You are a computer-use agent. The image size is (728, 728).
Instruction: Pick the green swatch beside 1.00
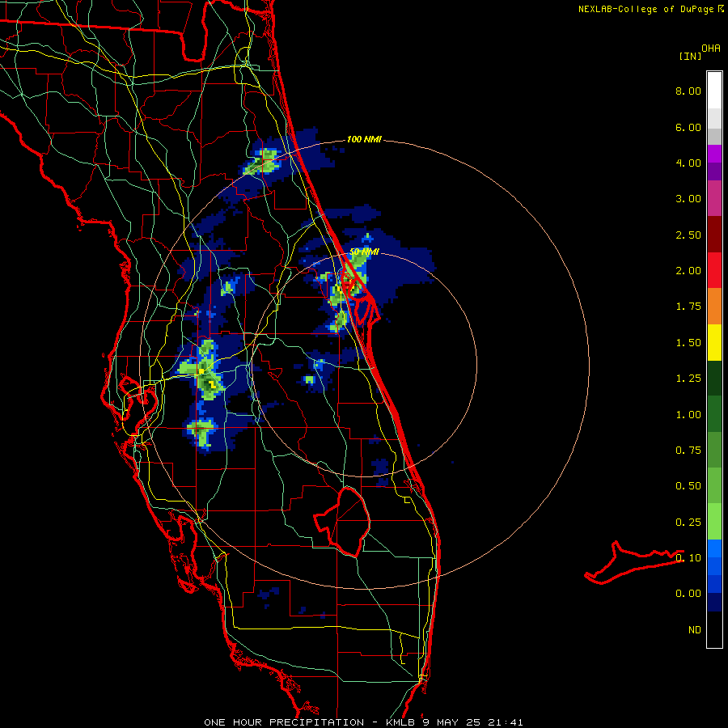click(x=714, y=414)
